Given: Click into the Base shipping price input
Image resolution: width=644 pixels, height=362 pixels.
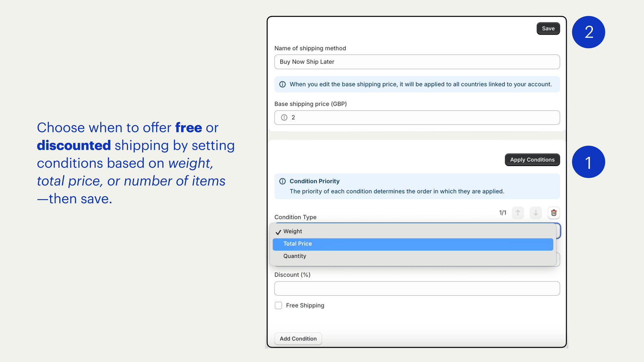Looking at the screenshot, I should coord(423,117).
